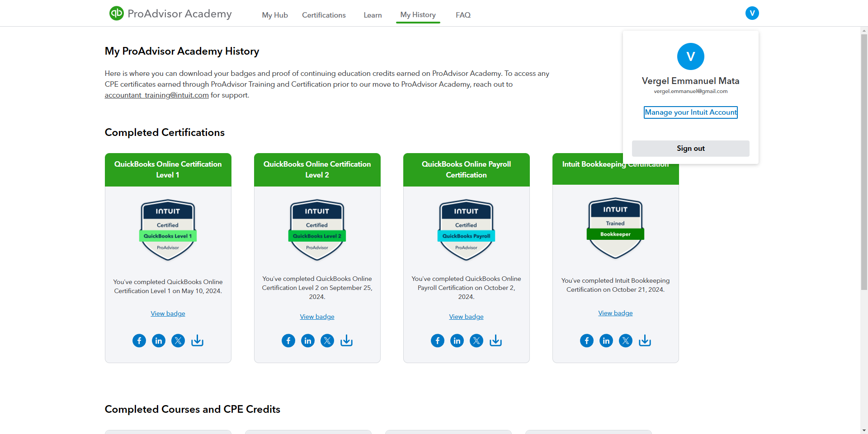Share Level 1 certification on X
The height and width of the screenshot is (434, 868).
[x=178, y=341]
